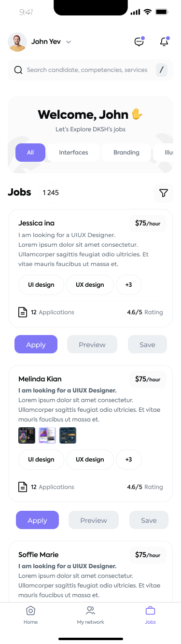Expand +3 more tags on Jessica ina's job
The width and height of the screenshot is (181, 644).
(129, 285)
